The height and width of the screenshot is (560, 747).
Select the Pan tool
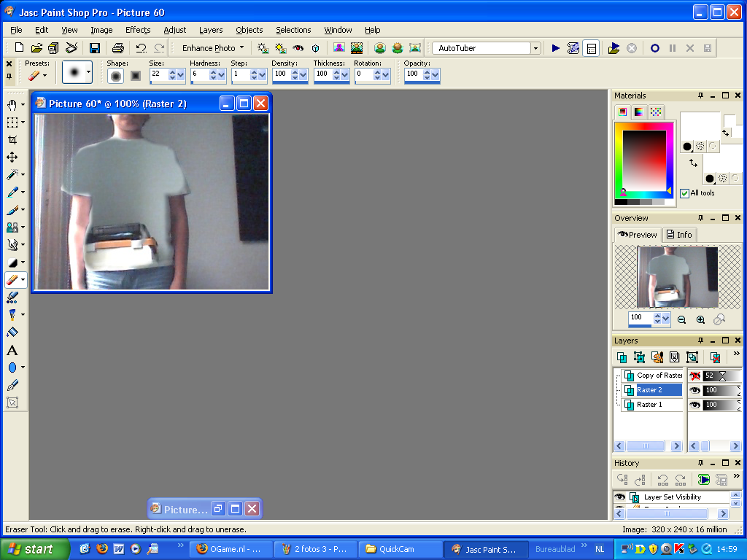coord(13,104)
